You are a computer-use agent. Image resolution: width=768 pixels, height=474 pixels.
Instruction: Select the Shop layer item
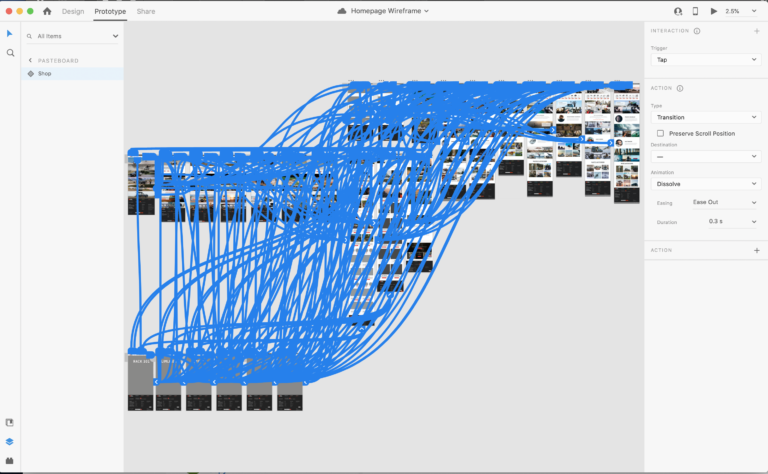point(72,73)
